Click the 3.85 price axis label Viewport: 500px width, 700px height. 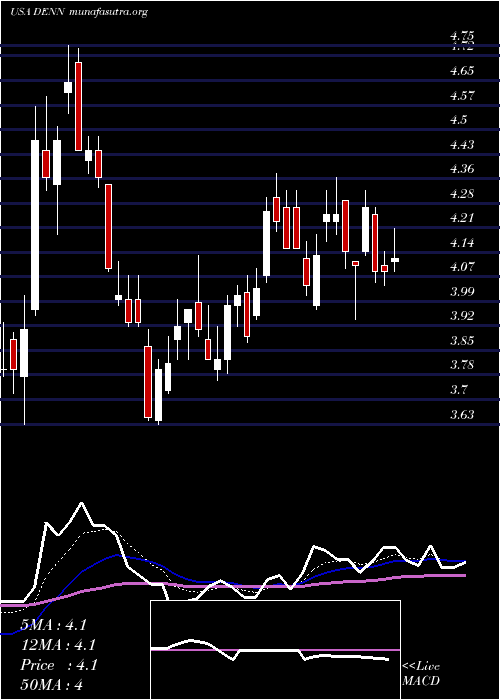pos(462,341)
